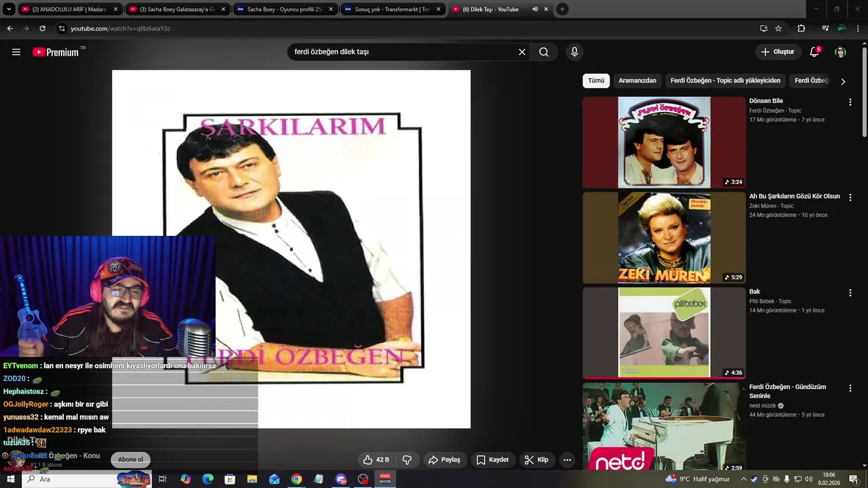Mute the Dilek Taşı tab audio icon
This screenshot has width=868, height=488.
click(x=535, y=9)
